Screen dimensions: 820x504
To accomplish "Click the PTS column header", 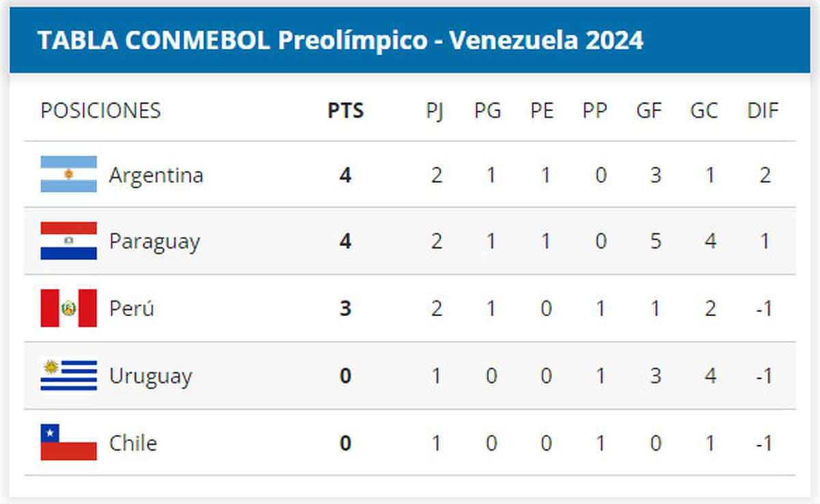I will pyautogui.click(x=345, y=111).
